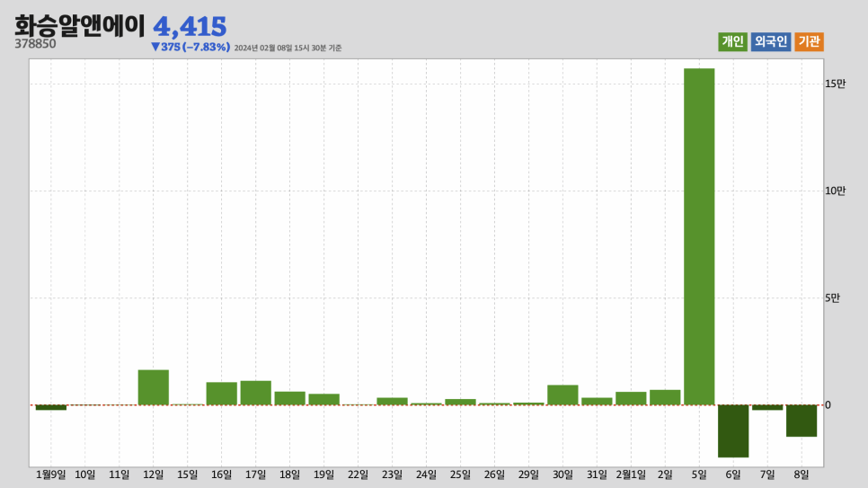Click the bar for 31일
868x488 pixels.
click(597, 401)
